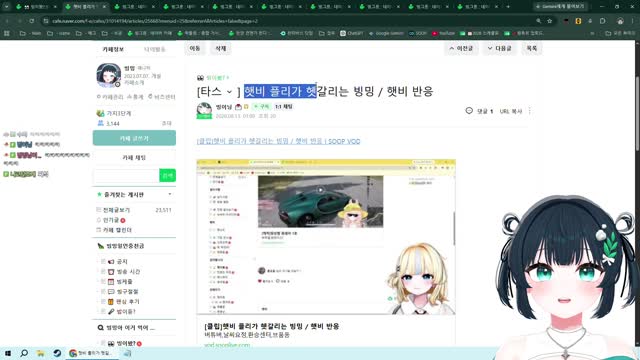Screen dimensions: 640x360
Task: Collapse the 즐겨찾는 게시판 favorites section arrow
Action: click(170, 194)
